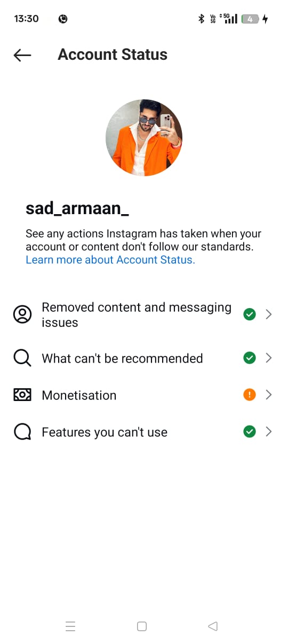This screenshot has width=288, height=644.
Task: Select Features you can't use label
Action: 105,432
